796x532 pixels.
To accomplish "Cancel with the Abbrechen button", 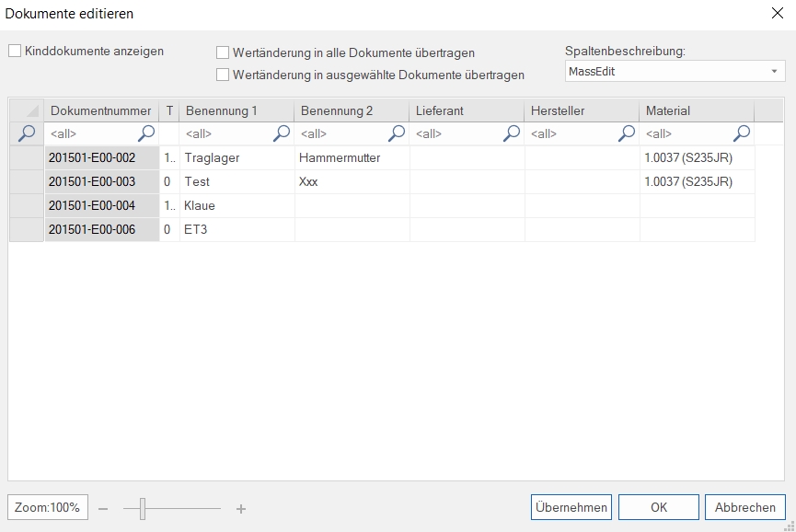I will pos(745,507).
